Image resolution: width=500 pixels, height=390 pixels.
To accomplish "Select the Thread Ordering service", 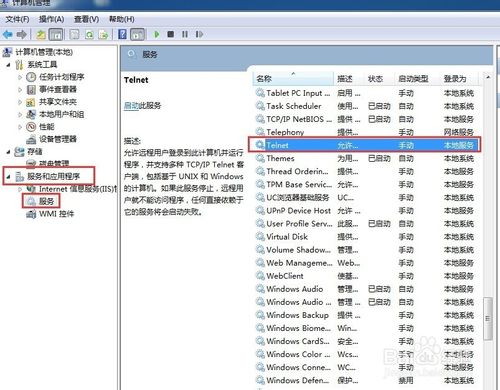I will (366, 171).
